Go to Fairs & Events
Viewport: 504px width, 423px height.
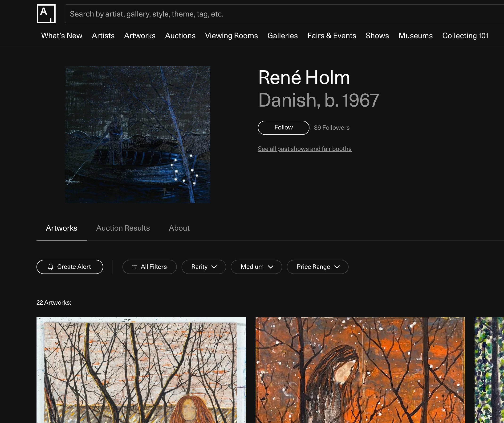point(332,36)
